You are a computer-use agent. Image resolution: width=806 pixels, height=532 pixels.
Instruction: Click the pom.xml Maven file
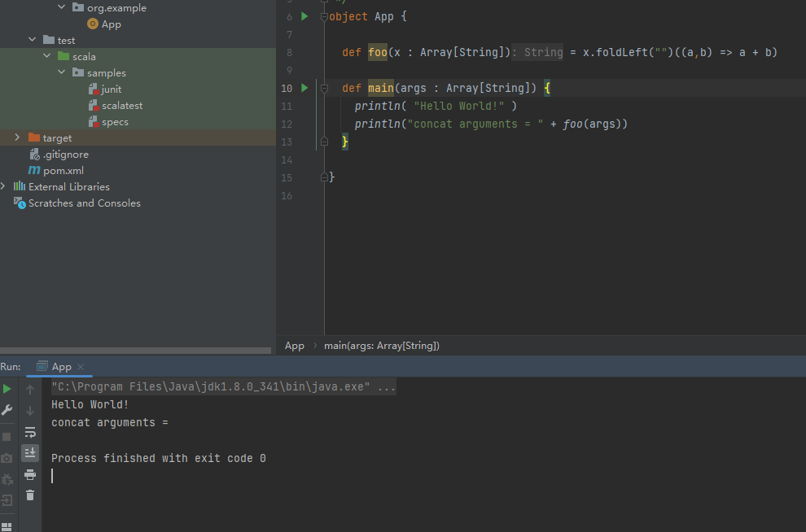coord(63,171)
